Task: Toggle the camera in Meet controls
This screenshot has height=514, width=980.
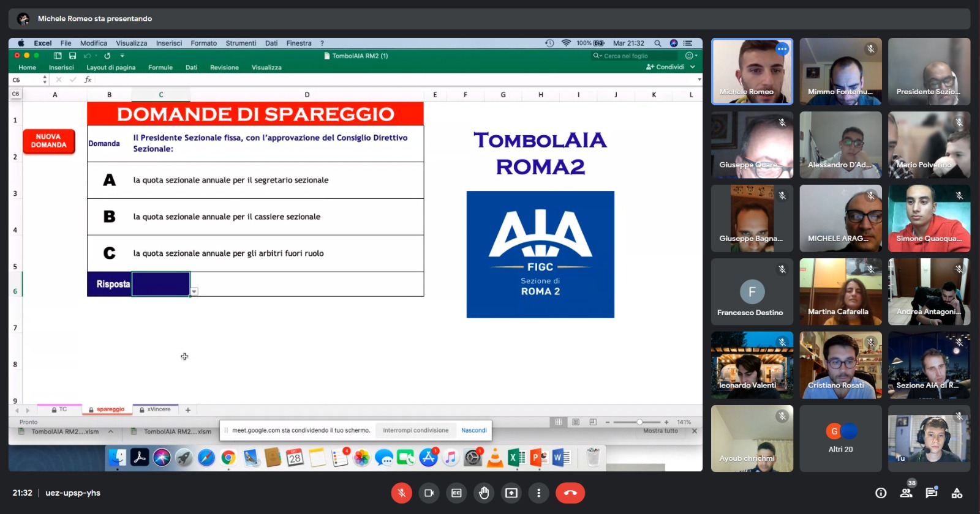Action: 429,493
